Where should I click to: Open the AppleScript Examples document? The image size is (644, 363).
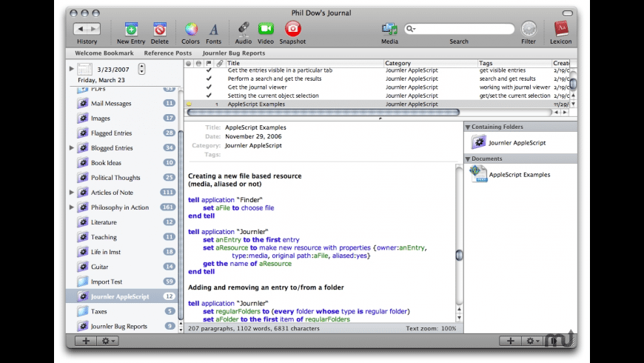pos(510,174)
